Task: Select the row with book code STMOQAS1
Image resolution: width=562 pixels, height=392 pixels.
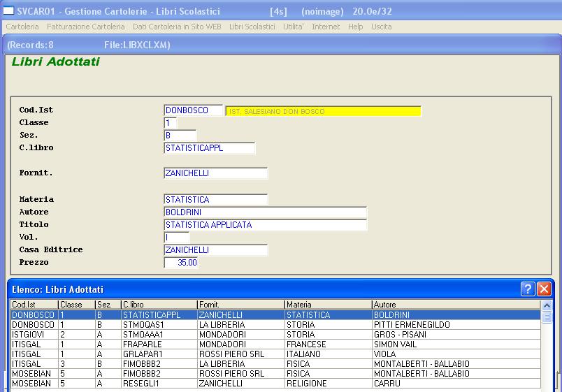Action: tap(275, 325)
